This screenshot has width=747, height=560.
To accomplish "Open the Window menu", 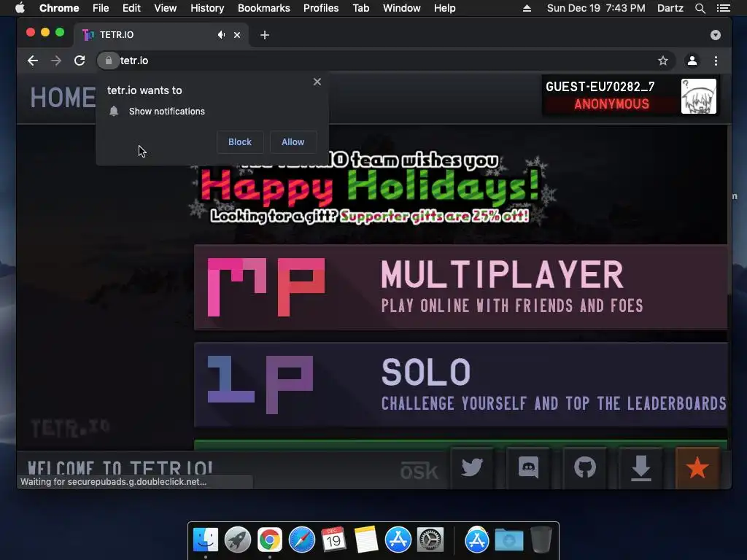I will pyautogui.click(x=402, y=8).
